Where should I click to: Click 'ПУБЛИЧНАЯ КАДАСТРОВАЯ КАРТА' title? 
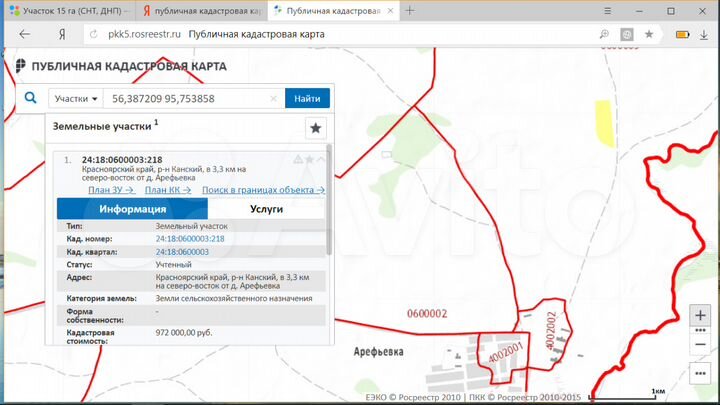pos(129,66)
